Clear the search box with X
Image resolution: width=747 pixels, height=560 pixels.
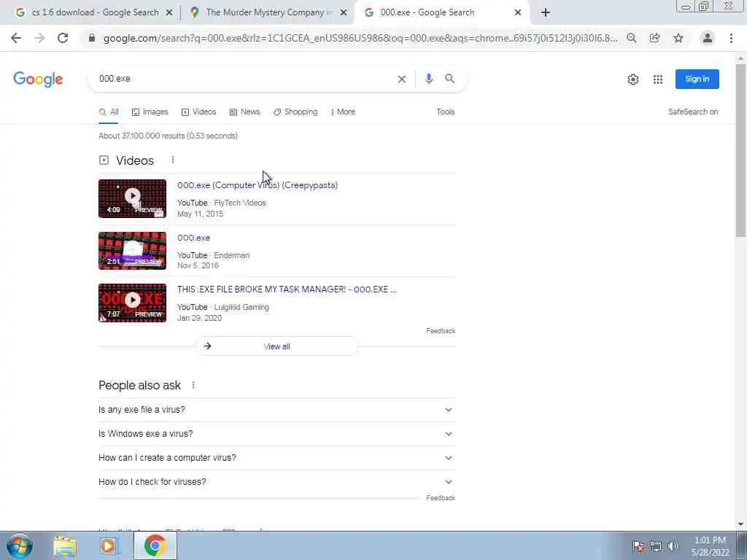(402, 79)
